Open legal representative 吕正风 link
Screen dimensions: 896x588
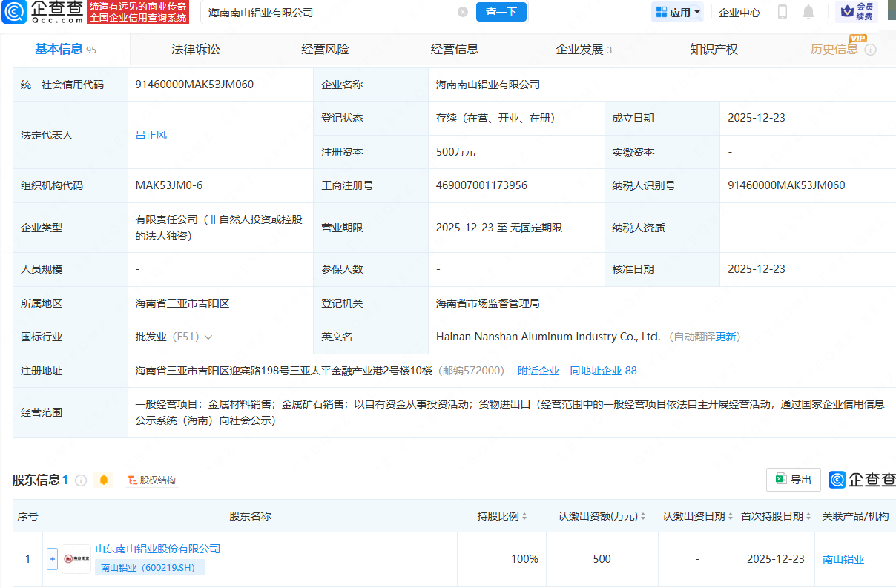pos(151,135)
